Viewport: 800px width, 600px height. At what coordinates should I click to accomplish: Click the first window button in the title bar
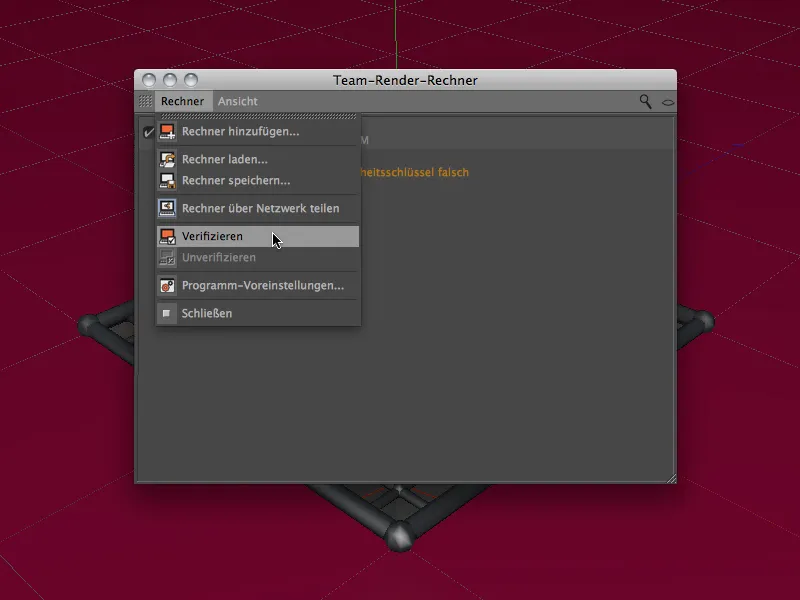[149, 80]
